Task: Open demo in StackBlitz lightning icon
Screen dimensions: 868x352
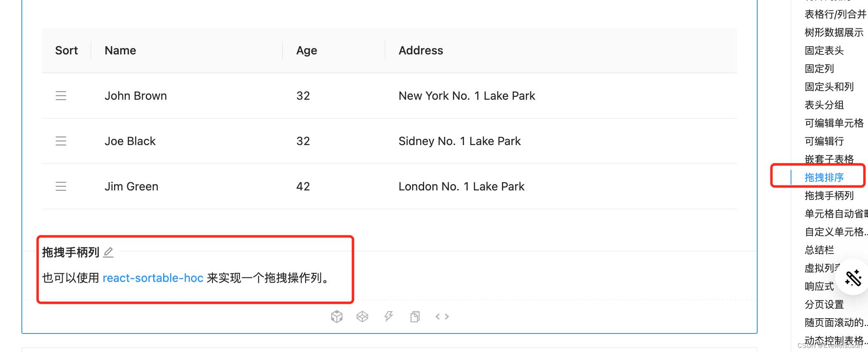Action: 389,317
